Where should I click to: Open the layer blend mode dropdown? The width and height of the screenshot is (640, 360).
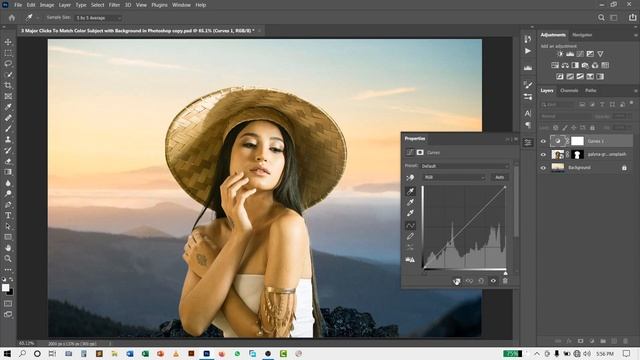565,116
